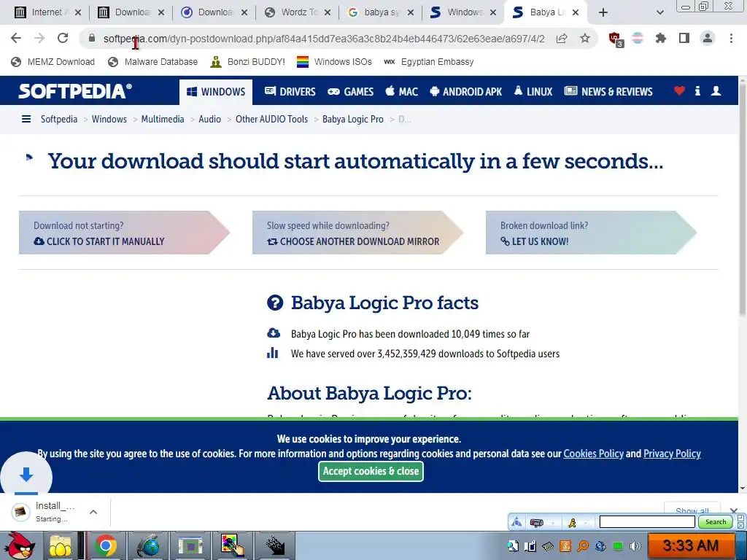The width and height of the screenshot is (747, 560).
Task: Choose another download mirror
Action: [x=357, y=233]
